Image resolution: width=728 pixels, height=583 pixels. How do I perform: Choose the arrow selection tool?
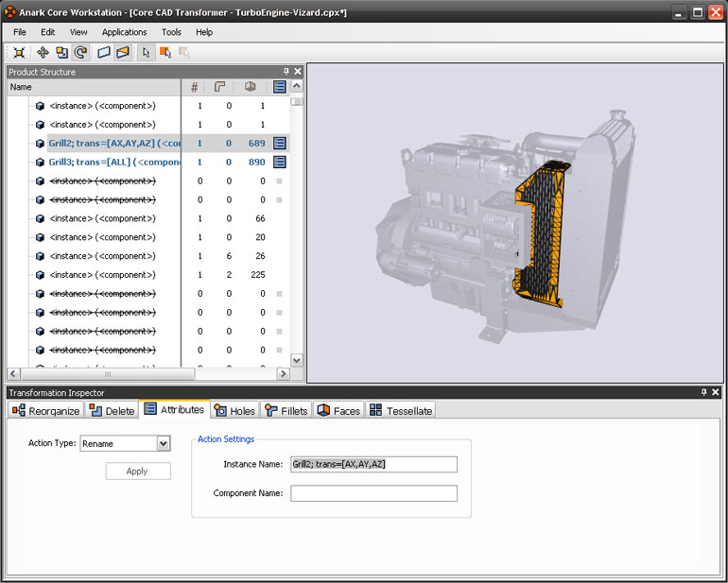click(x=147, y=53)
